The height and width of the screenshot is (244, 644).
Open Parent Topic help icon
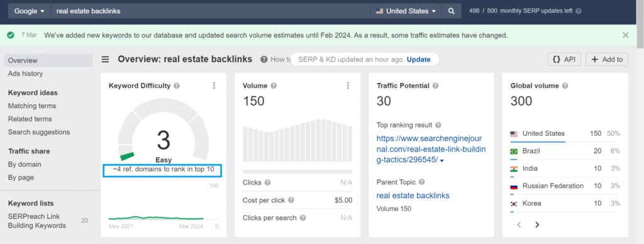pyautogui.click(x=422, y=182)
